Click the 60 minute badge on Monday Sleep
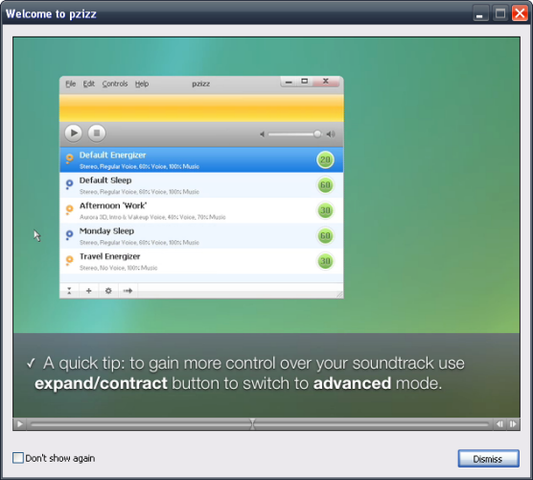 pyautogui.click(x=325, y=236)
